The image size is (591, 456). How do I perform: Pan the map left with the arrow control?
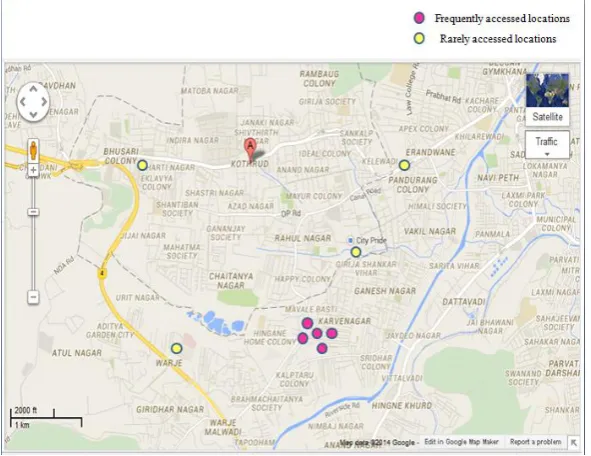[22, 102]
